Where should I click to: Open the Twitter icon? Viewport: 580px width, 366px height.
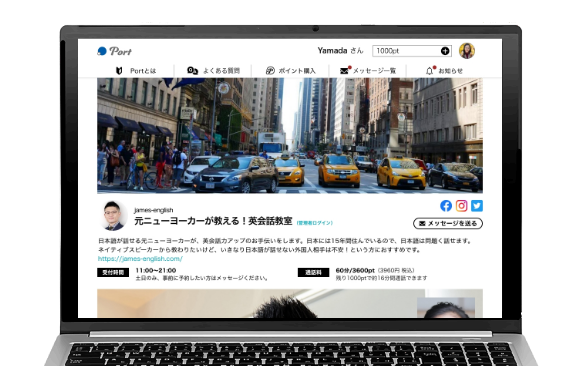tap(477, 206)
